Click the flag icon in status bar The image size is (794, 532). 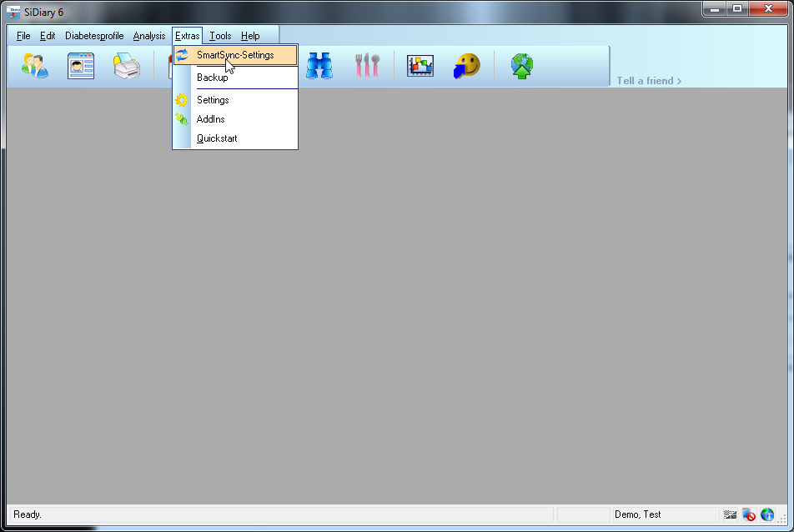coord(731,514)
